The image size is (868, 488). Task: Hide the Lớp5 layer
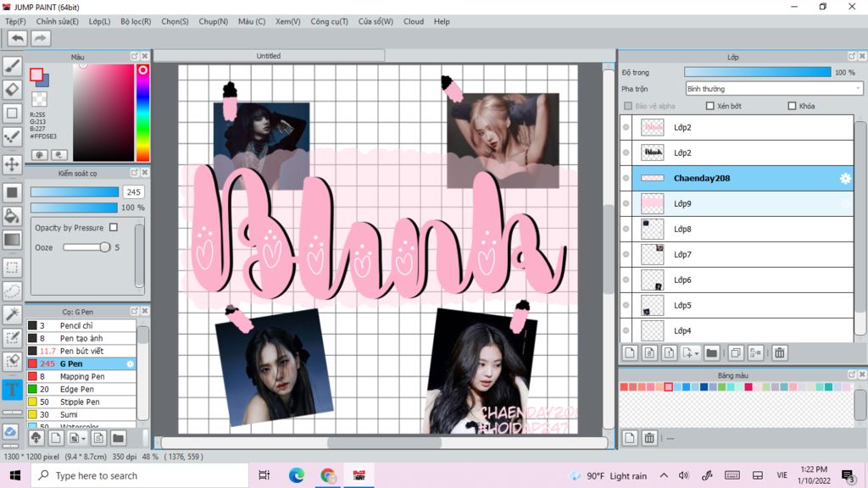626,305
